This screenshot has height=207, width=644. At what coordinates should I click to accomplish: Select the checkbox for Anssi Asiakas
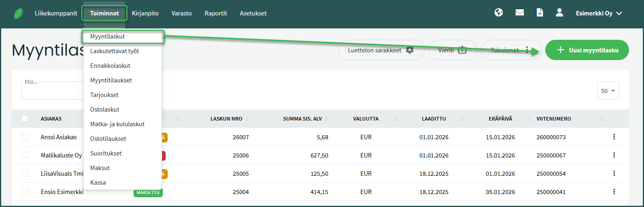[x=25, y=137]
